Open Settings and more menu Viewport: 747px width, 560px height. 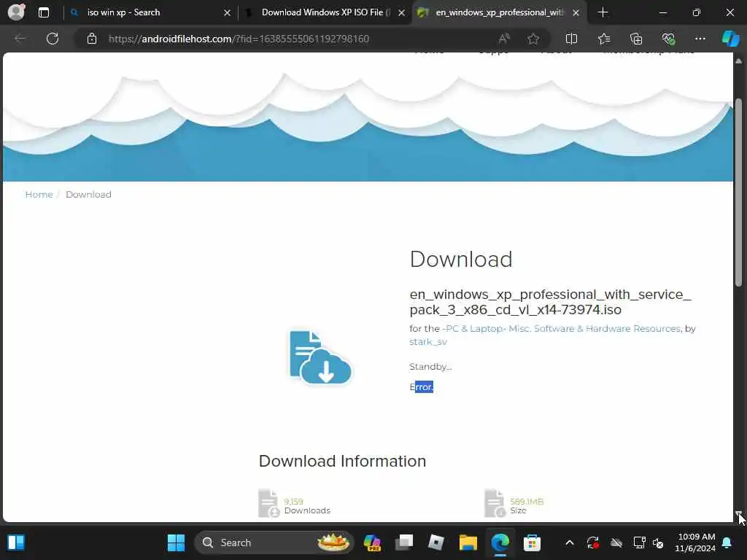tap(700, 39)
